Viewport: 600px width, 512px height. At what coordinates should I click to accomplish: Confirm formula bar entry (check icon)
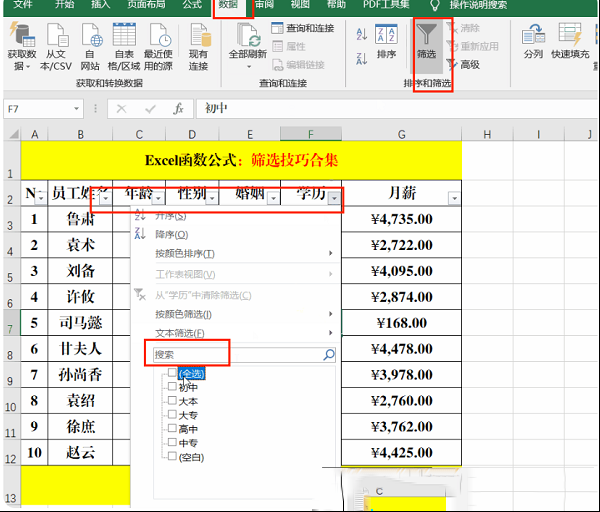[x=150, y=109]
